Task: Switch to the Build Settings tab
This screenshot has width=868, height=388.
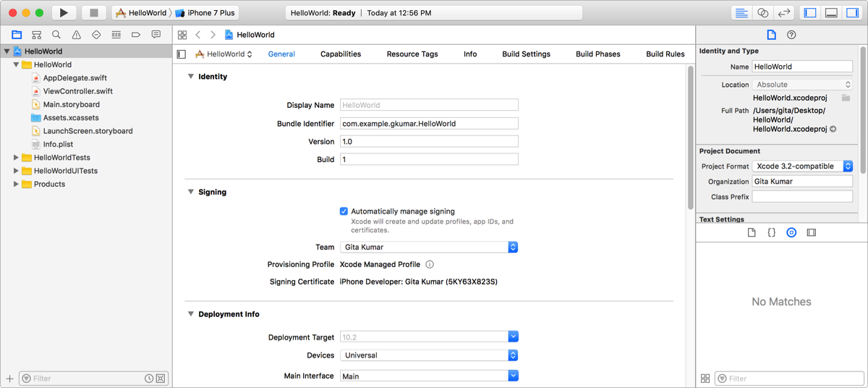Action: (x=526, y=54)
